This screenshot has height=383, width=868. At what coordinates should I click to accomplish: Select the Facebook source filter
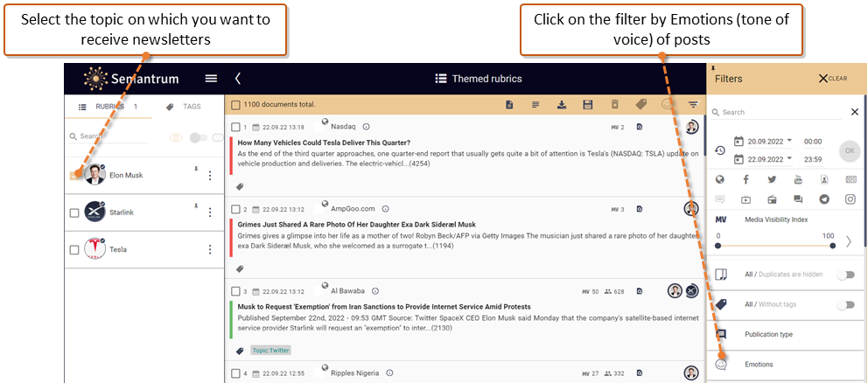click(745, 179)
